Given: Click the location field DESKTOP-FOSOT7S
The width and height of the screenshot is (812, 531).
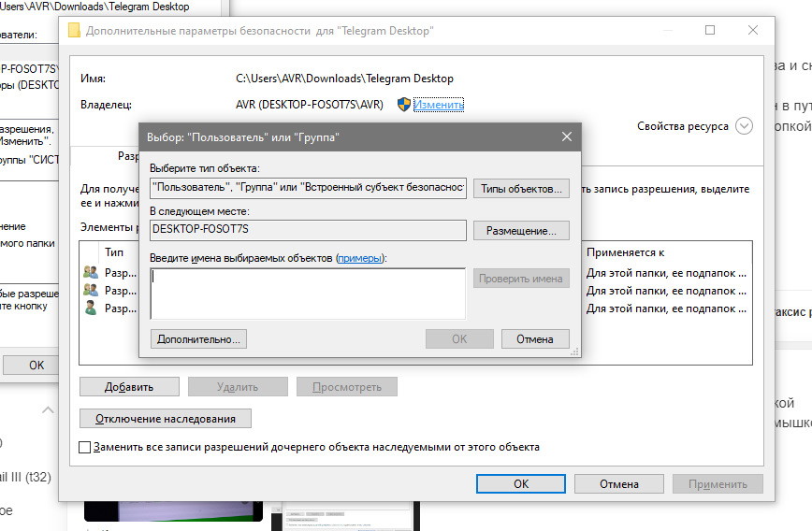Looking at the screenshot, I should (308, 230).
